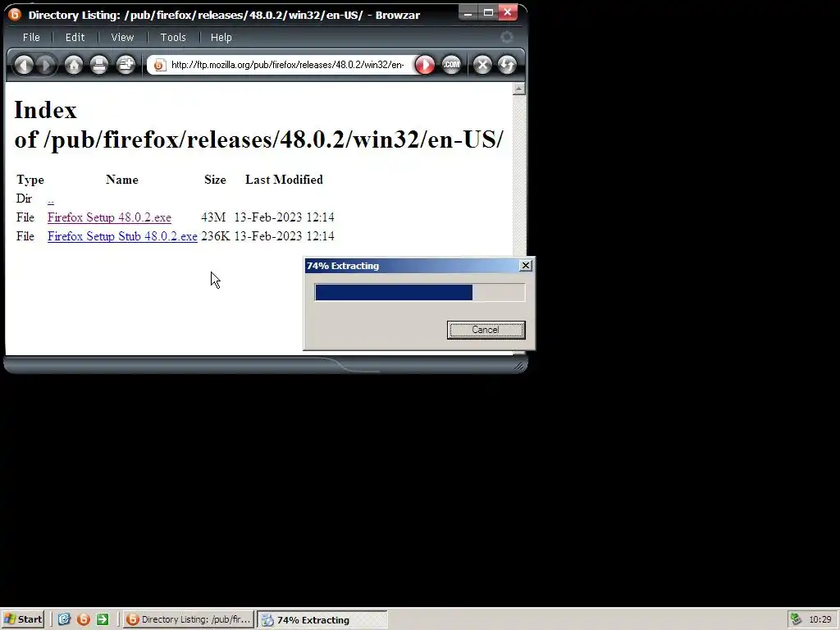Download Firefox Setup Stub 48.0.2.exe link
The height and width of the screenshot is (630, 840).
122,236
